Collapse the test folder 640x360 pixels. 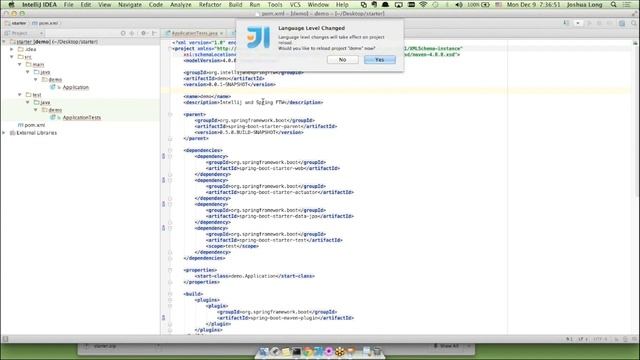(20, 95)
